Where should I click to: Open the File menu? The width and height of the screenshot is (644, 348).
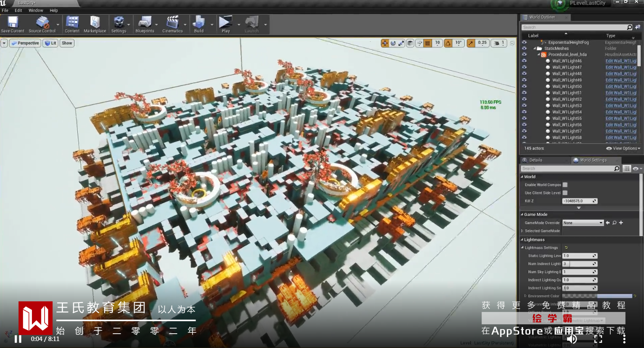click(5, 11)
